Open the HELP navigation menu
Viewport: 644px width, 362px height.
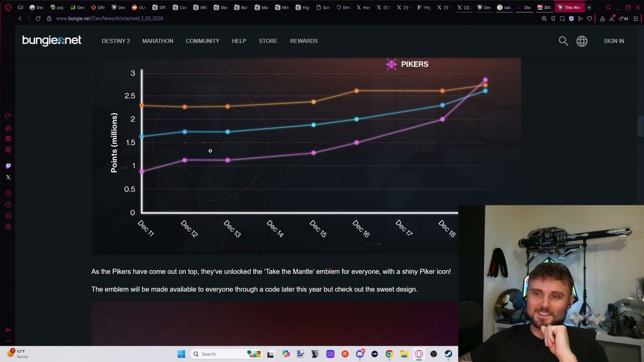239,41
